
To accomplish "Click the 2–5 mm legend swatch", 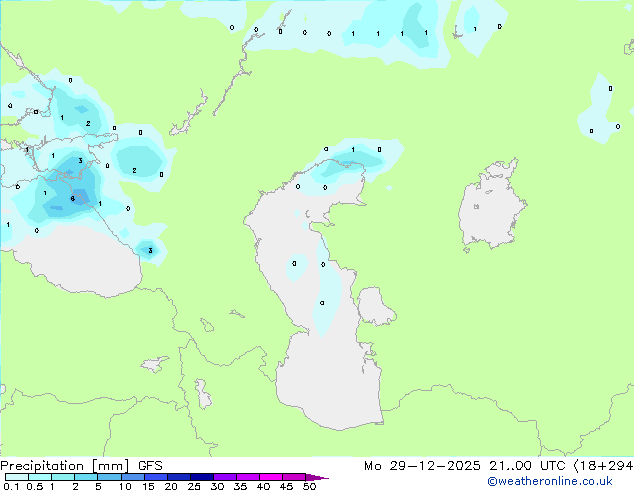I will pos(86,477).
